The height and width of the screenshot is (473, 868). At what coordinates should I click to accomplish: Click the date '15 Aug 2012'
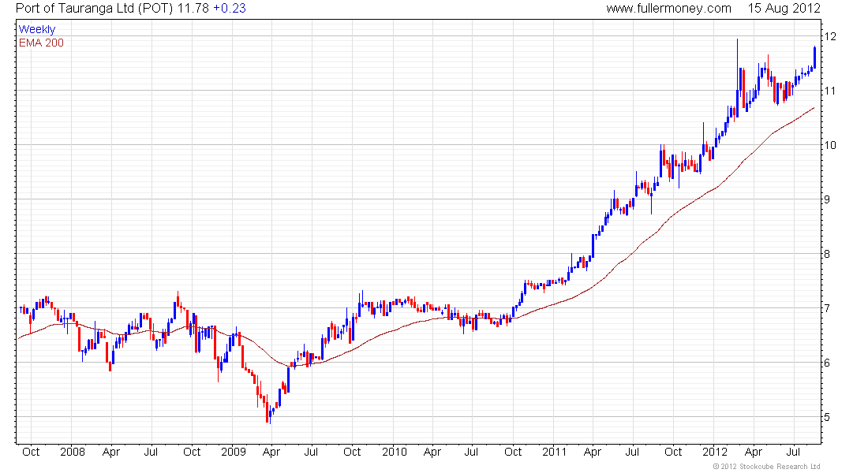[784, 9]
